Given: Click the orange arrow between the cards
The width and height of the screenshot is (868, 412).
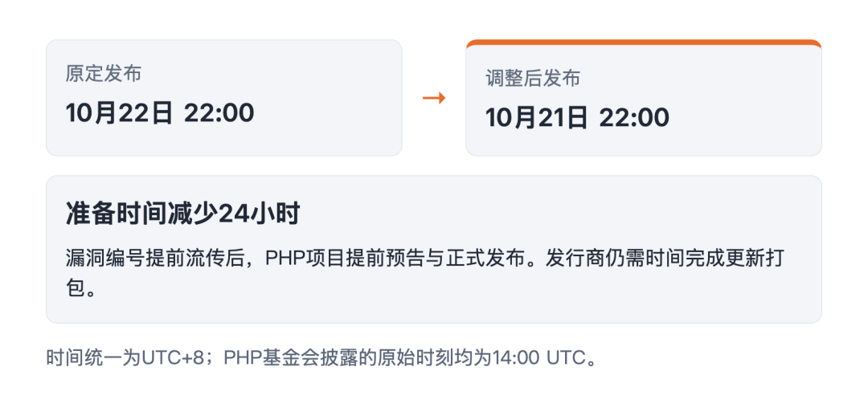Looking at the screenshot, I should (434, 98).
